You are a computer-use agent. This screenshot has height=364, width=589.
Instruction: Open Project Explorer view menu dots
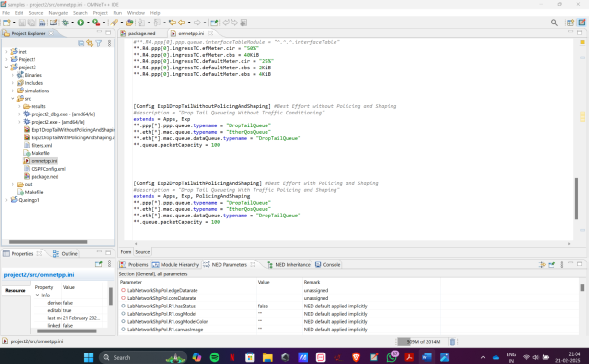(109, 43)
